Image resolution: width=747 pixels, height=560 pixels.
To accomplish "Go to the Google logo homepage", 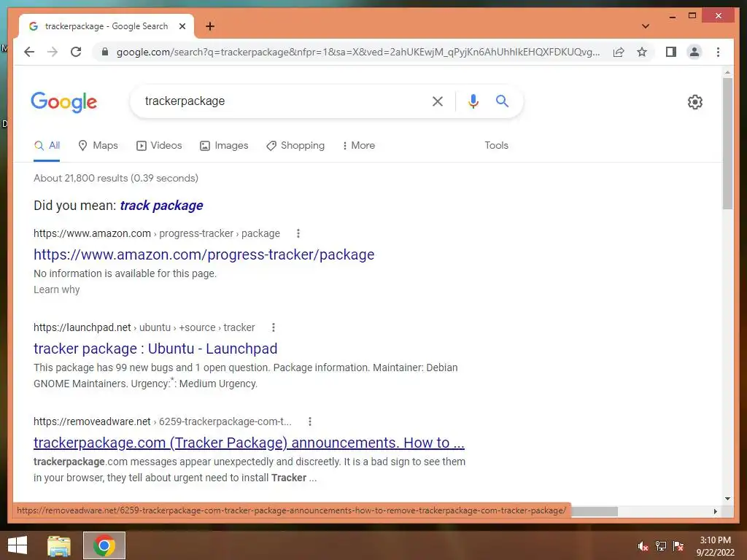I will tap(64, 102).
